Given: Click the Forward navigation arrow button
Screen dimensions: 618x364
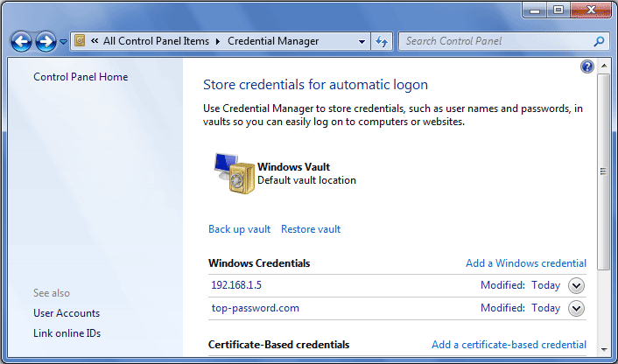Looking at the screenshot, I should (x=46, y=41).
